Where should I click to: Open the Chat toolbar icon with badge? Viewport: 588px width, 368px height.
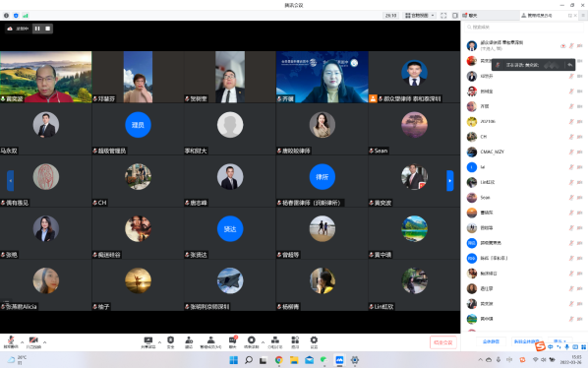coord(233,341)
